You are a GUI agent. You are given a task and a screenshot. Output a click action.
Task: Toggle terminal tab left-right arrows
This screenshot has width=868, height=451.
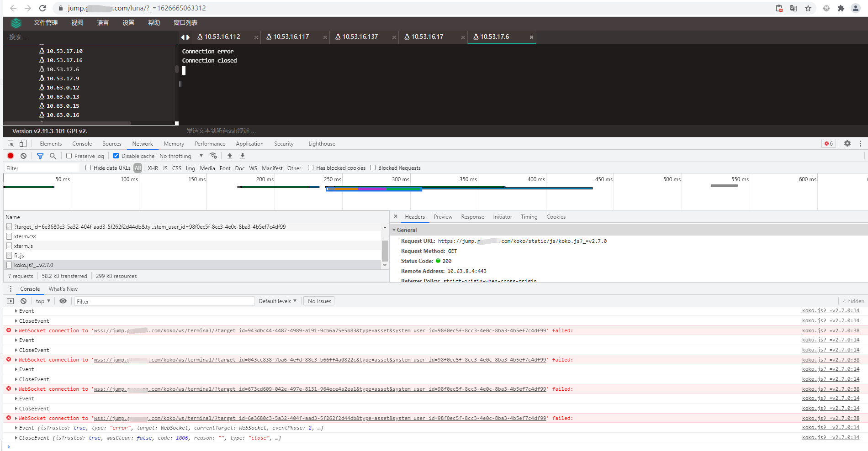click(x=185, y=37)
